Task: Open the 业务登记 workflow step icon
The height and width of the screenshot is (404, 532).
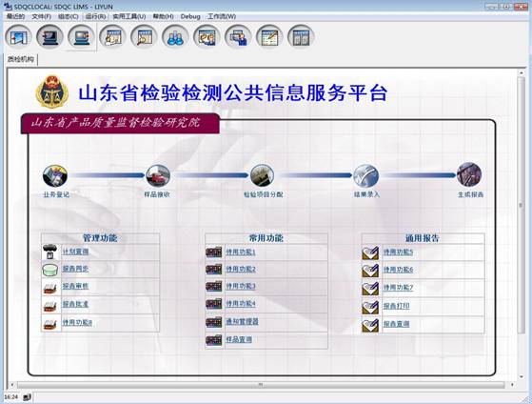Action: (x=55, y=175)
